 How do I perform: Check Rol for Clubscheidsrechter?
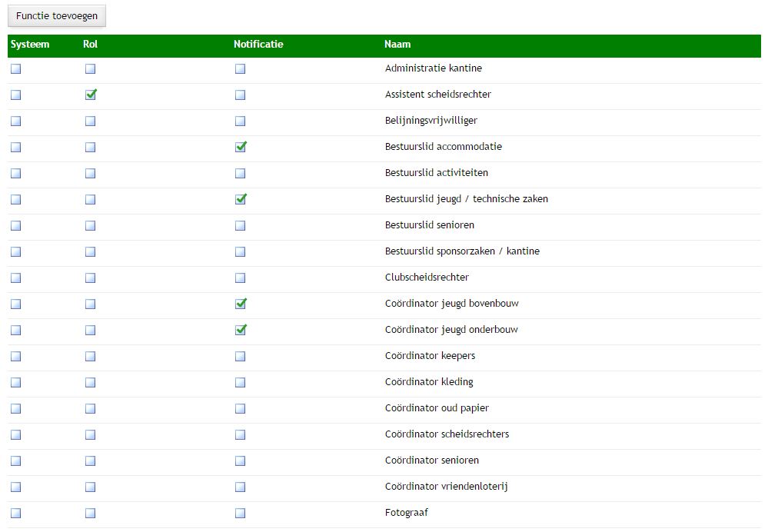click(x=91, y=278)
